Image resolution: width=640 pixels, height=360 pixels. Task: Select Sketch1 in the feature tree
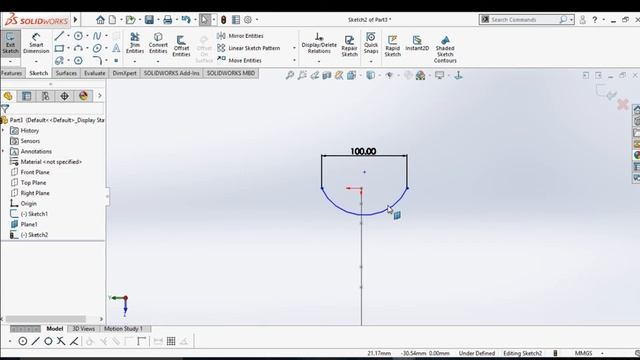[34, 214]
